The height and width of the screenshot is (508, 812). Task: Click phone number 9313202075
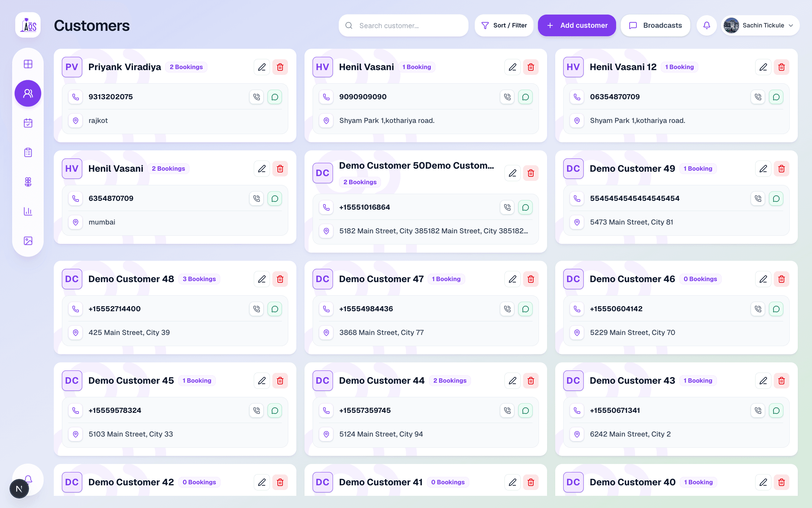coord(111,97)
